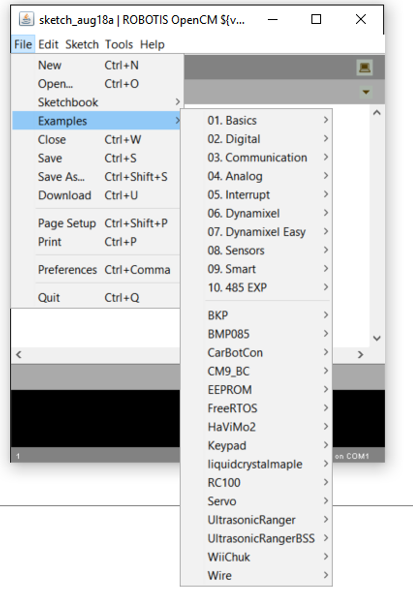Click the Java app icon in title bar

[x=26, y=19]
